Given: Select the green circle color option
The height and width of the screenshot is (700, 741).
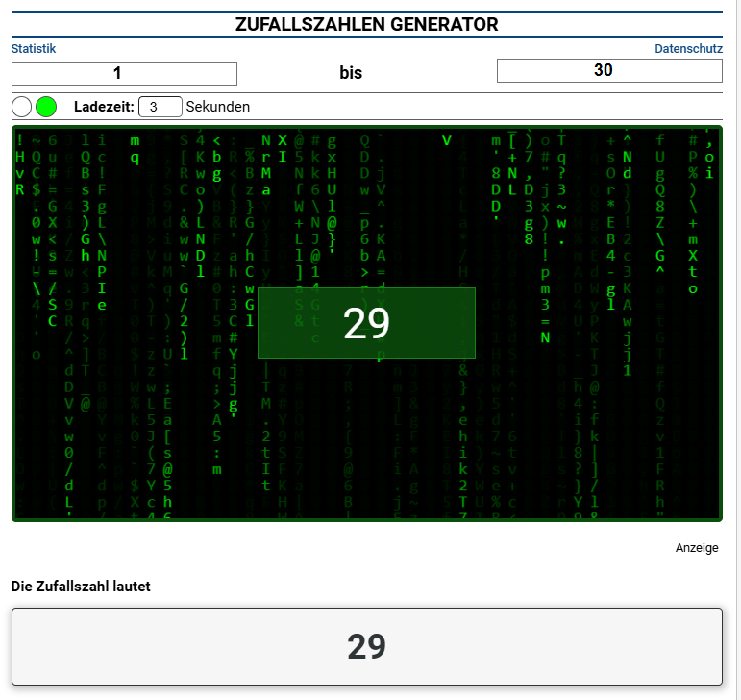Looking at the screenshot, I should [46, 107].
